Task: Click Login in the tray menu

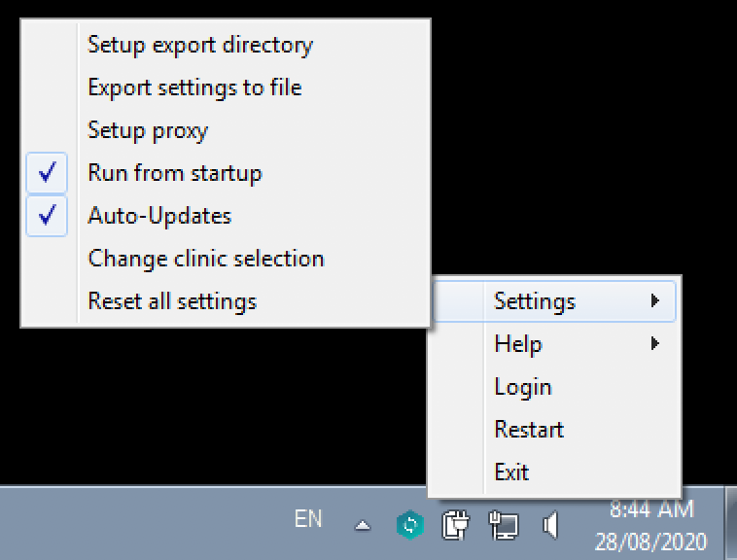Action: pyautogui.click(x=522, y=387)
